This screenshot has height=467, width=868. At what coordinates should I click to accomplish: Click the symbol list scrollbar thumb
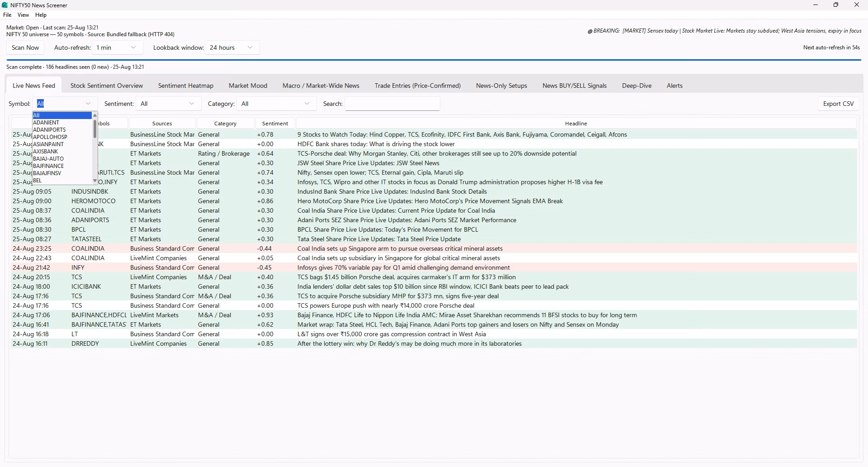pos(95,128)
